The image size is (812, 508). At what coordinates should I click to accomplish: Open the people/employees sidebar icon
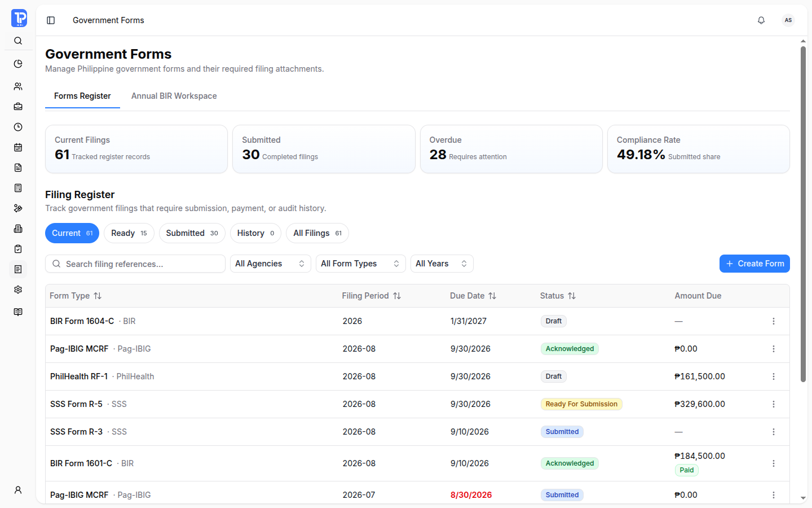(18, 86)
